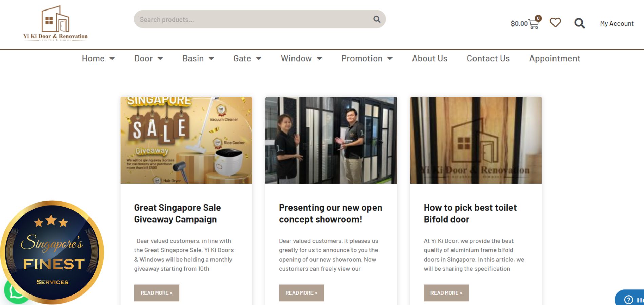Click the Search products input field

pyautogui.click(x=251, y=20)
